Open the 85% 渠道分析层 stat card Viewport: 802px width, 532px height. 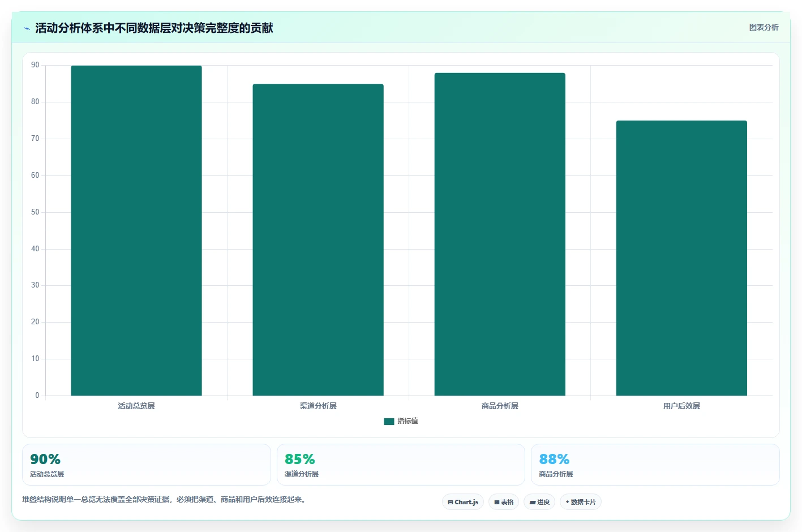click(401, 465)
